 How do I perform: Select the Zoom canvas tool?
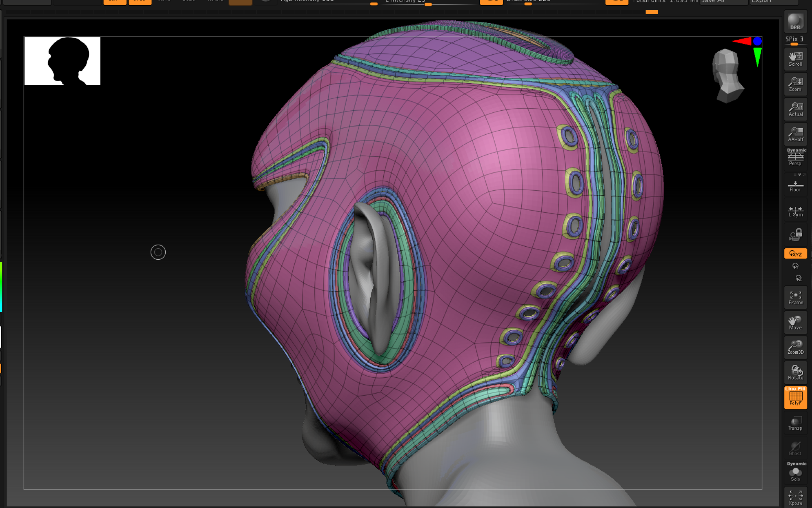click(x=795, y=84)
